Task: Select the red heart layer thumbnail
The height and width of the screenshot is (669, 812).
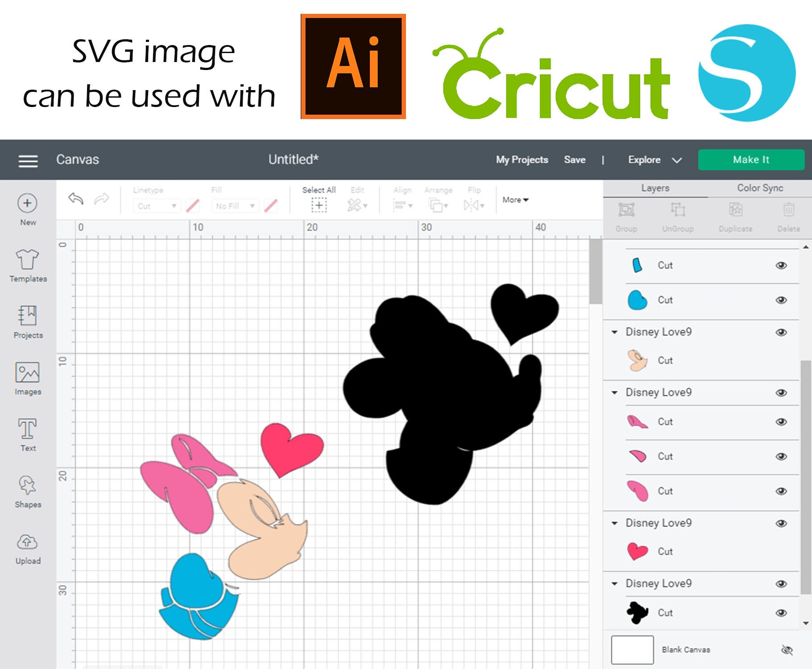Action: tap(638, 552)
